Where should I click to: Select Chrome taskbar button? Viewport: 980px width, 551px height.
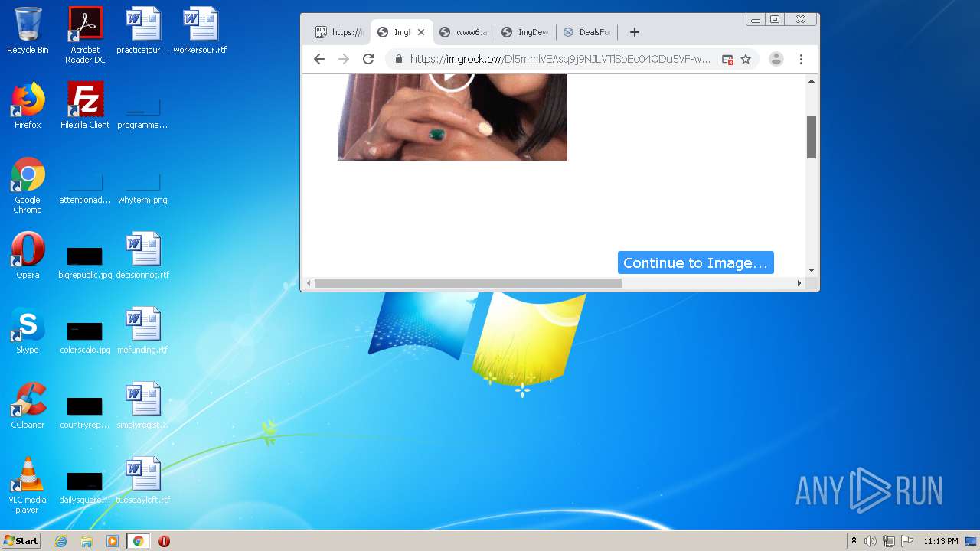[139, 541]
